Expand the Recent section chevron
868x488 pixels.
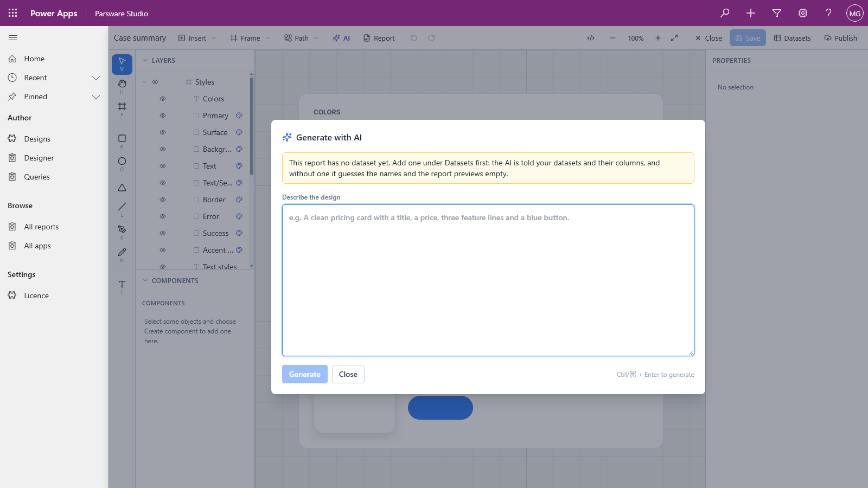coord(96,78)
